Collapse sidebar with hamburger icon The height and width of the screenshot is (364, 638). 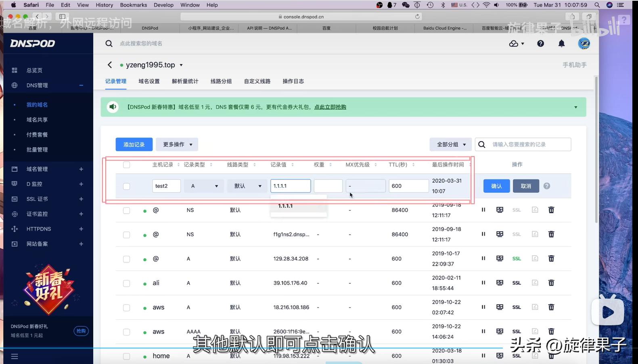click(x=15, y=356)
